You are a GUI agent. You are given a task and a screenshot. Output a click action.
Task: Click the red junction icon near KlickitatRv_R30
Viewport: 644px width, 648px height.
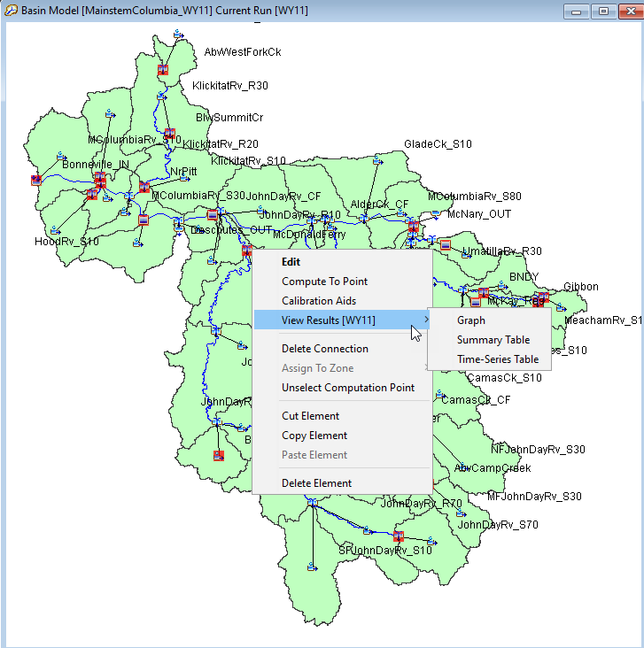(x=163, y=70)
